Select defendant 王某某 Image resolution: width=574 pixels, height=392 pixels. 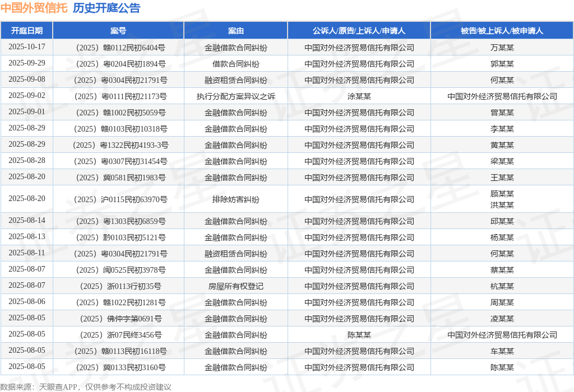pos(502,178)
